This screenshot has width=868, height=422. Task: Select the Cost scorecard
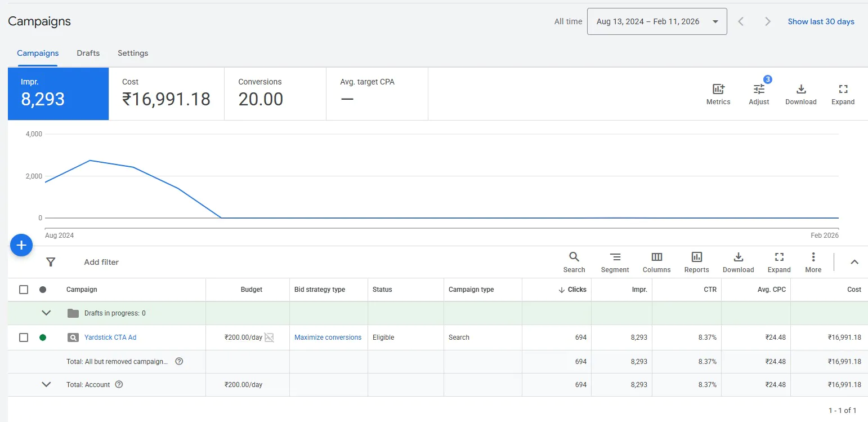[167, 94]
